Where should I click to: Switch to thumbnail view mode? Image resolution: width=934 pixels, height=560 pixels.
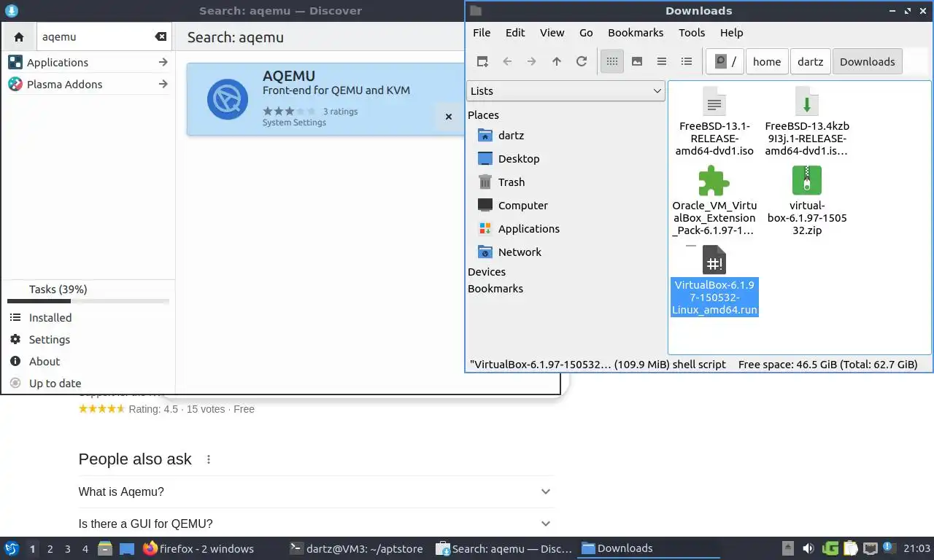click(x=637, y=62)
